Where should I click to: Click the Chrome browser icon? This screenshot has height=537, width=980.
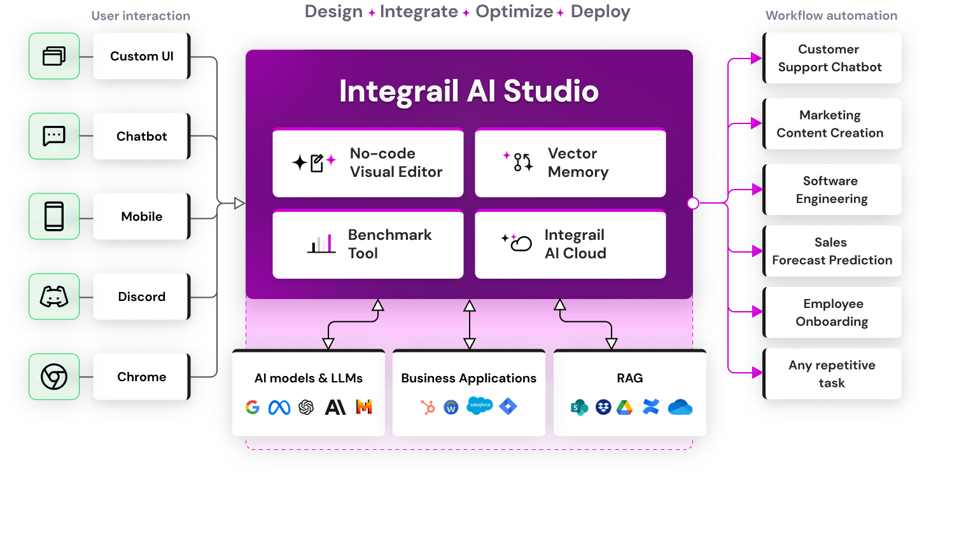pos(54,377)
